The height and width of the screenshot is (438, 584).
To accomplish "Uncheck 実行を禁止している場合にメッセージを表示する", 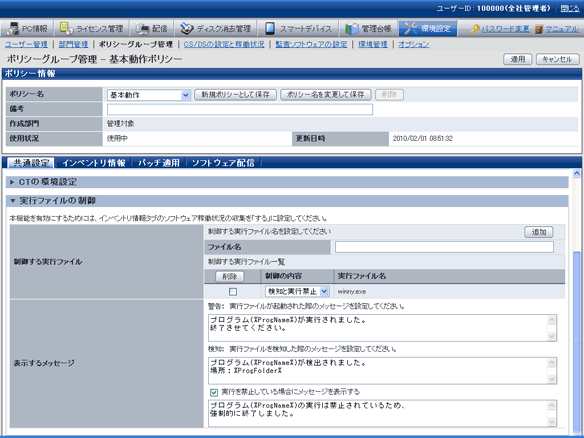I will (214, 392).
